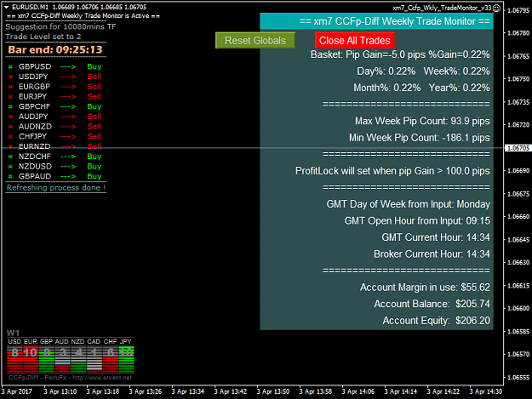Click the Sell signal for AUDJPY
Viewport: 532px width, 399px height.
pyautogui.click(x=94, y=117)
